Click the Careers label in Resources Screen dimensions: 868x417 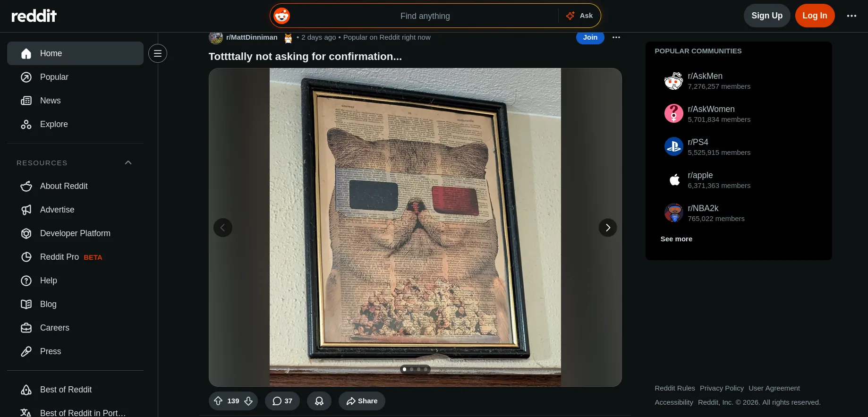(x=55, y=328)
